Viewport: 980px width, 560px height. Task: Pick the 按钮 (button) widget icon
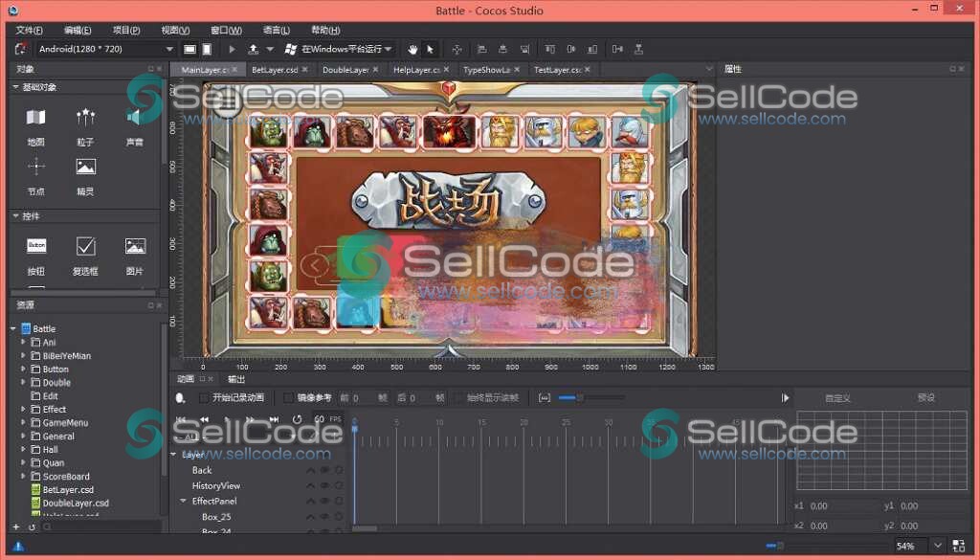(36, 246)
